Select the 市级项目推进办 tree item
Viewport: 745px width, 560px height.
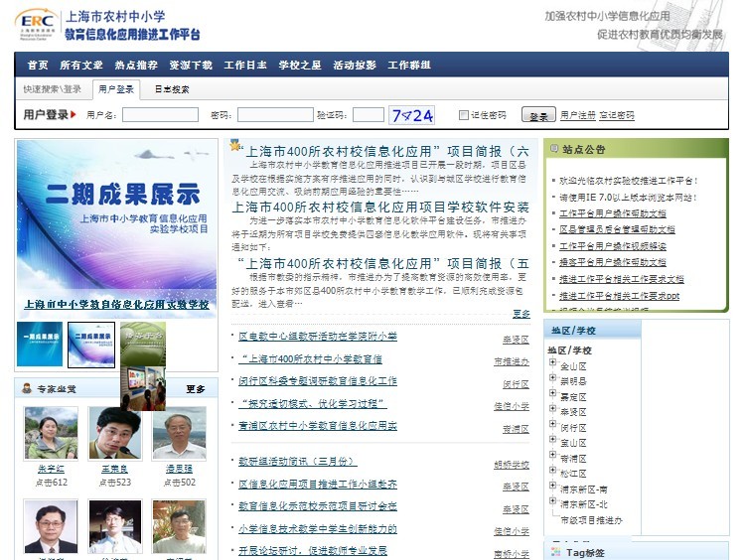591,519
